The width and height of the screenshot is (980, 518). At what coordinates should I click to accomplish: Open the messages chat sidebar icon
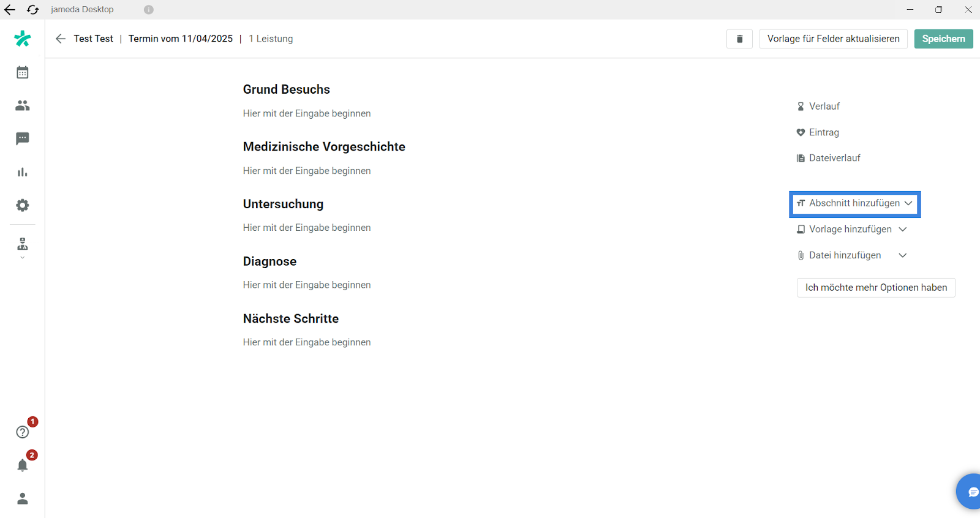click(23, 138)
